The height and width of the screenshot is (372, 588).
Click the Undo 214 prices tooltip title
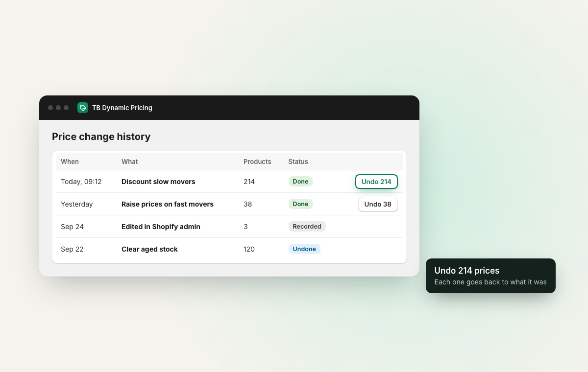coord(467,271)
